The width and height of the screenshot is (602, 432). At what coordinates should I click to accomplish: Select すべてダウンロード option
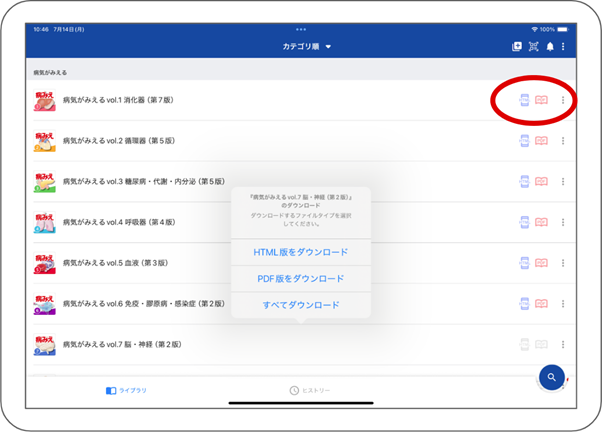pos(301,305)
